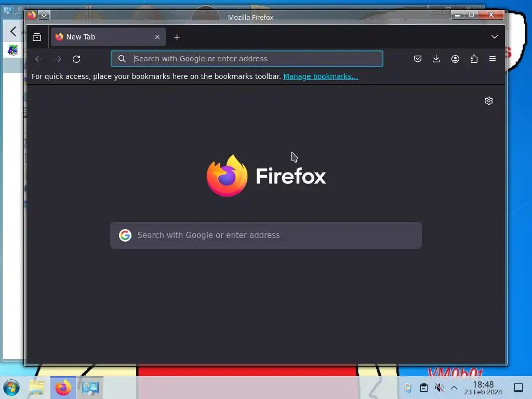Open the Firefox View button in the tab strip

click(37, 37)
